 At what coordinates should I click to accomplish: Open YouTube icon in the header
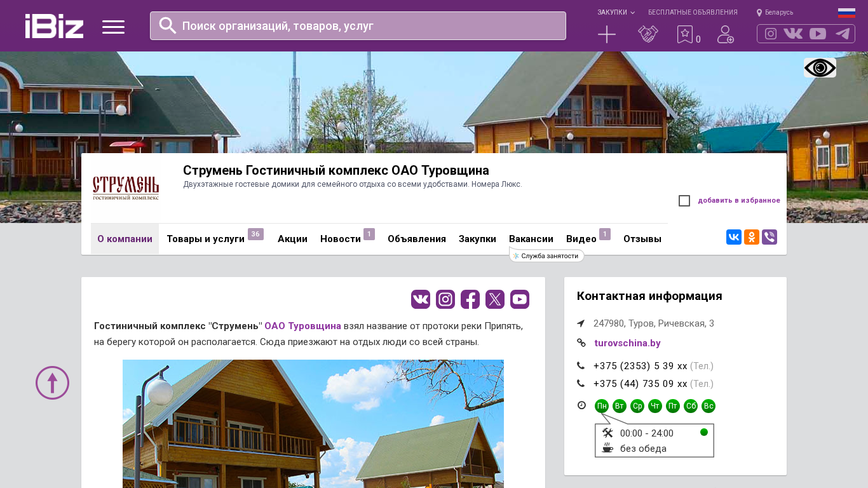tap(818, 34)
